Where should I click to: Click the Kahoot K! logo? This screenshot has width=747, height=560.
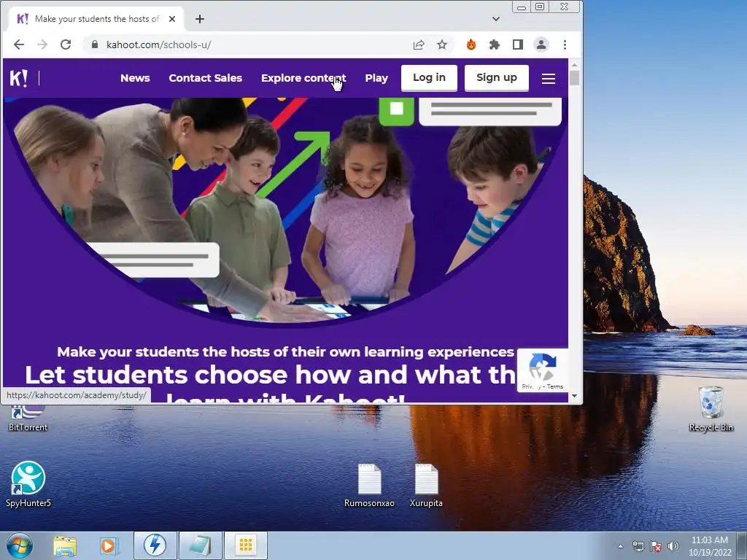click(18, 77)
